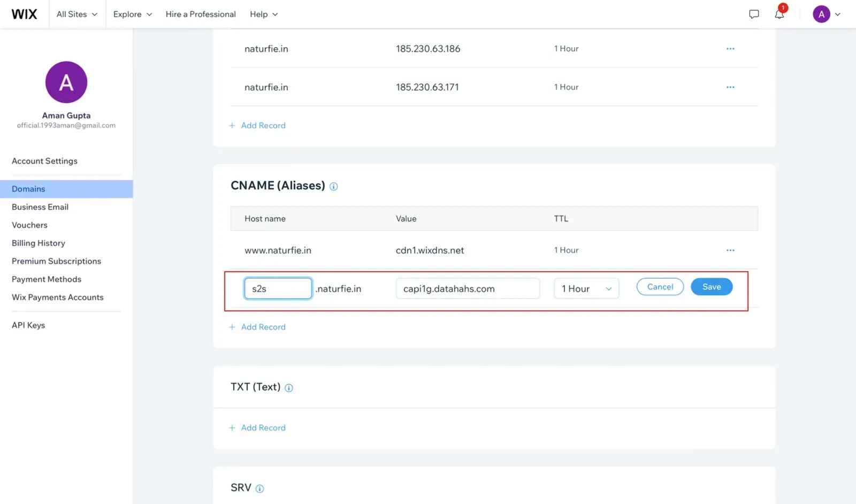Open the notifications bell

point(779,14)
